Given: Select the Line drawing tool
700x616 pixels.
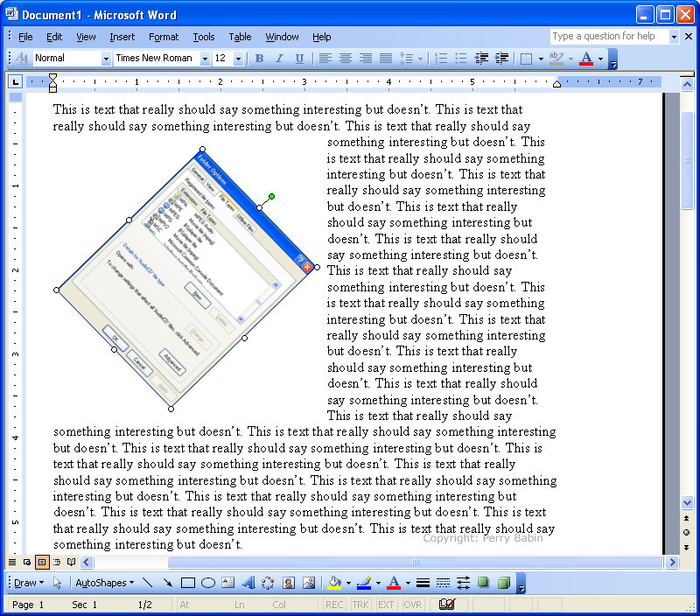Looking at the screenshot, I should (147, 583).
